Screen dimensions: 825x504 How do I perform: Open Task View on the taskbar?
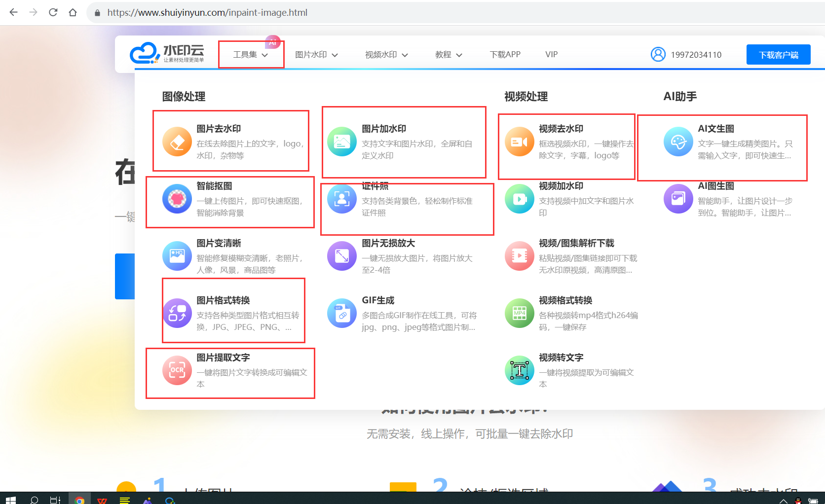click(x=55, y=500)
